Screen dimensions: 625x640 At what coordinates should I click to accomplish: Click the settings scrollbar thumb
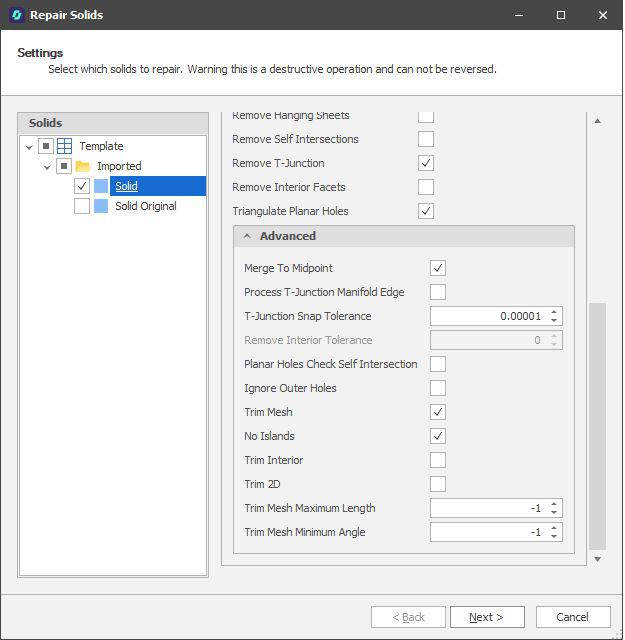pos(598,426)
